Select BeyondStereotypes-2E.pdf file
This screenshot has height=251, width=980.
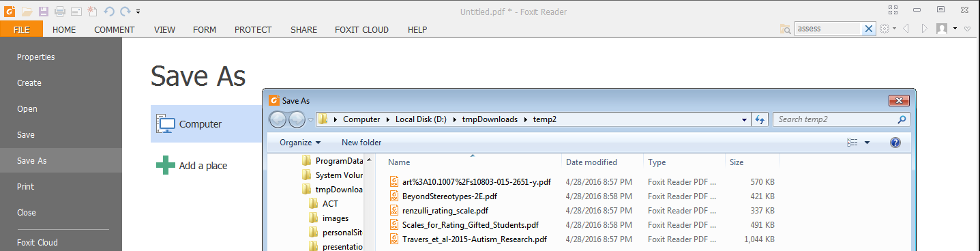point(444,196)
